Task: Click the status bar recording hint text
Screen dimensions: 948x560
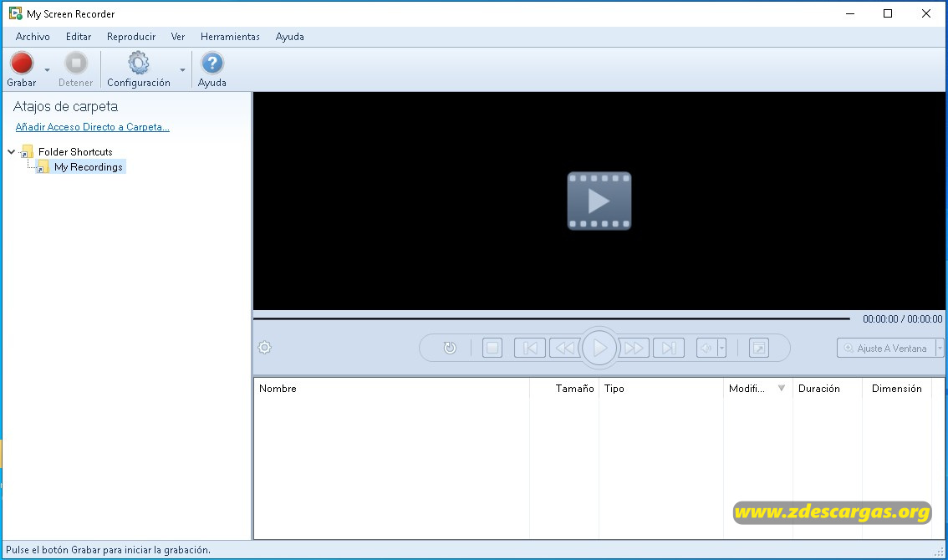Action: [108, 550]
